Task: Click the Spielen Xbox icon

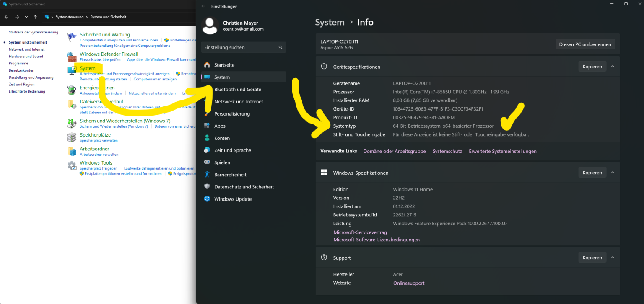Action: pyautogui.click(x=207, y=162)
